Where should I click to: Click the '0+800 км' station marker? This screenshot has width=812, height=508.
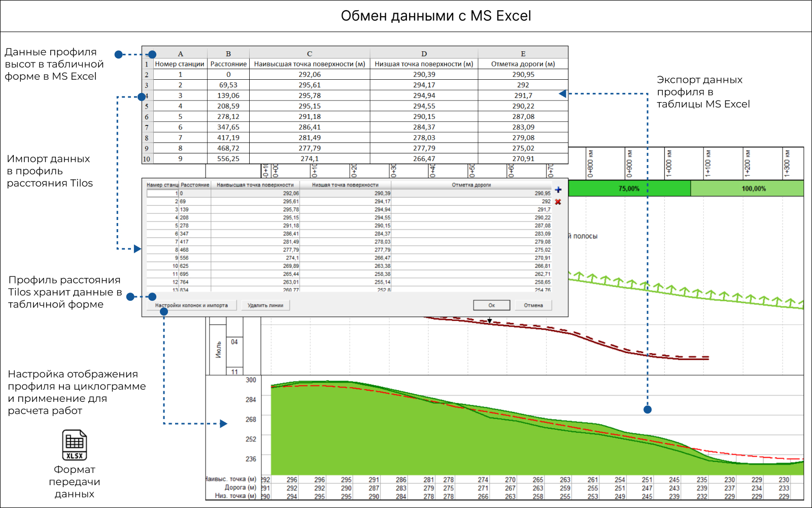pyautogui.click(x=590, y=164)
